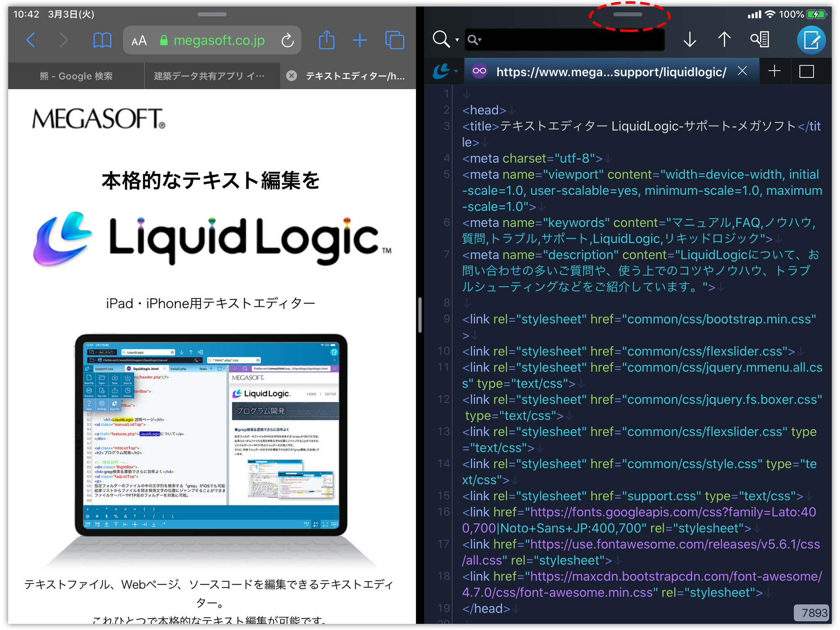Click the <head> tag on line 2
840x630 pixels.
click(484, 110)
